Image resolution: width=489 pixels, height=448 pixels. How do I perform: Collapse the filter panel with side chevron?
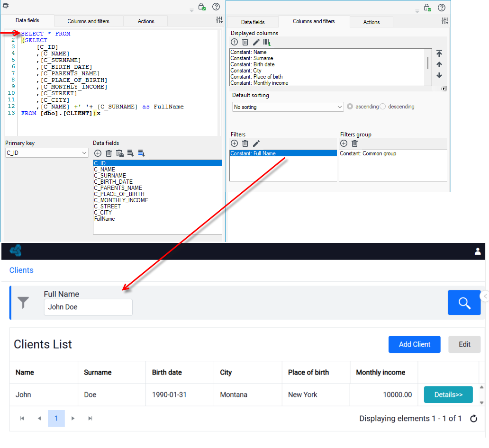pos(485,296)
